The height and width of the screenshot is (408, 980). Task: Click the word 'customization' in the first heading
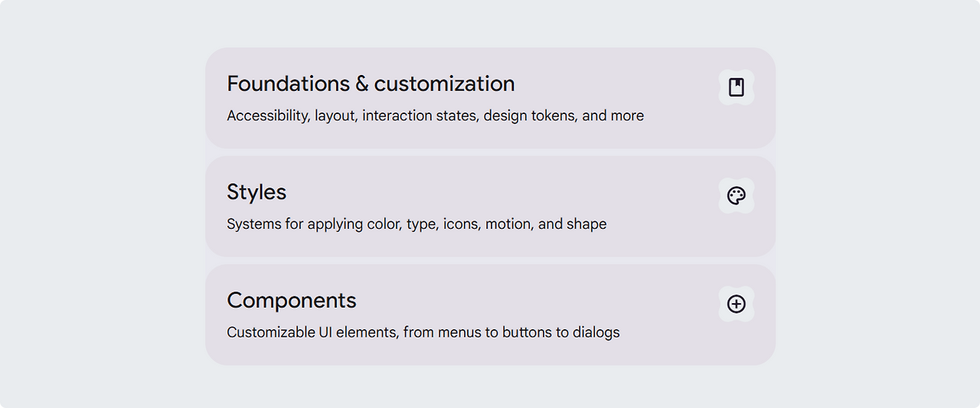coord(444,83)
